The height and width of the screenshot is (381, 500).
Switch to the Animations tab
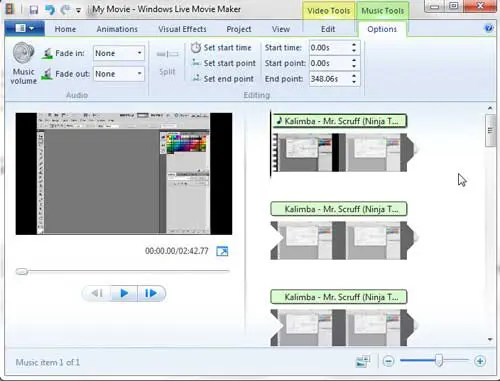[117, 29]
